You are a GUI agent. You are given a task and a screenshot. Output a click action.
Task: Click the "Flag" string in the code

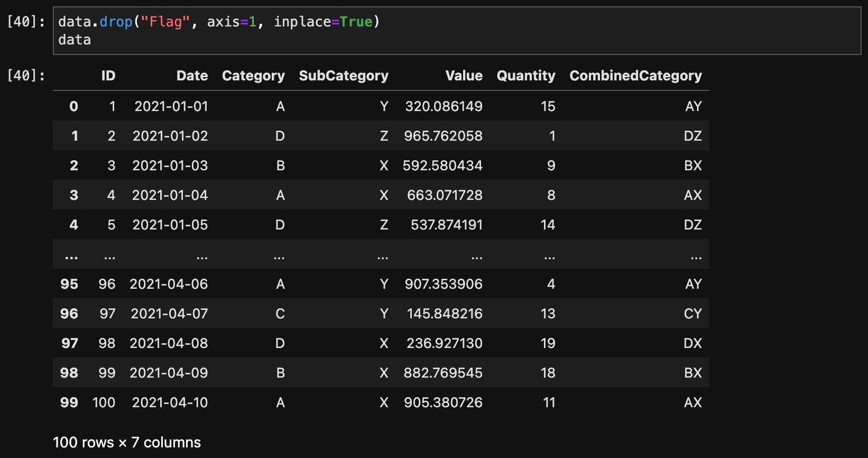point(165,22)
